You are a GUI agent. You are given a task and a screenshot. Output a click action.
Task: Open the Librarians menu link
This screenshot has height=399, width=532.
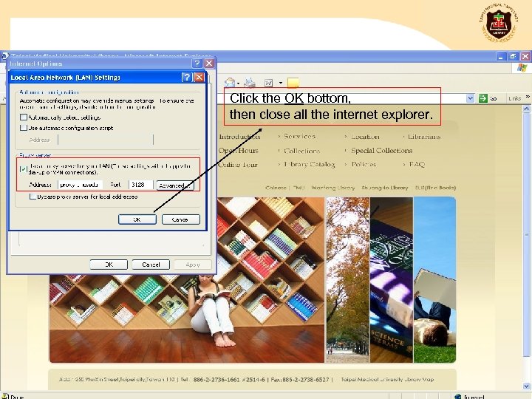point(424,137)
